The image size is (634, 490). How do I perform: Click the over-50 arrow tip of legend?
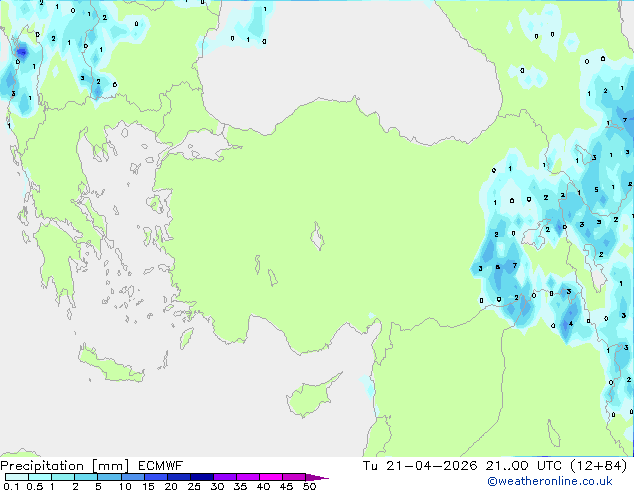click(317, 477)
